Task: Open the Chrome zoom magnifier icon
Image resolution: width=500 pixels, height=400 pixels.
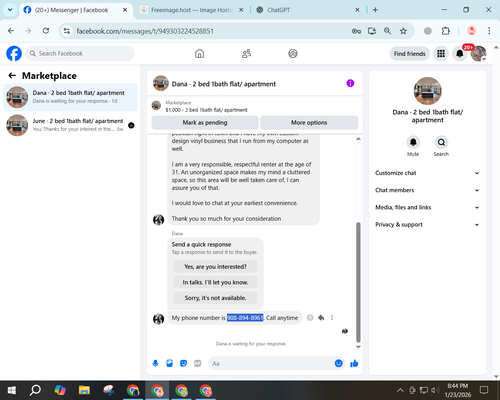Action: [387, 31]
